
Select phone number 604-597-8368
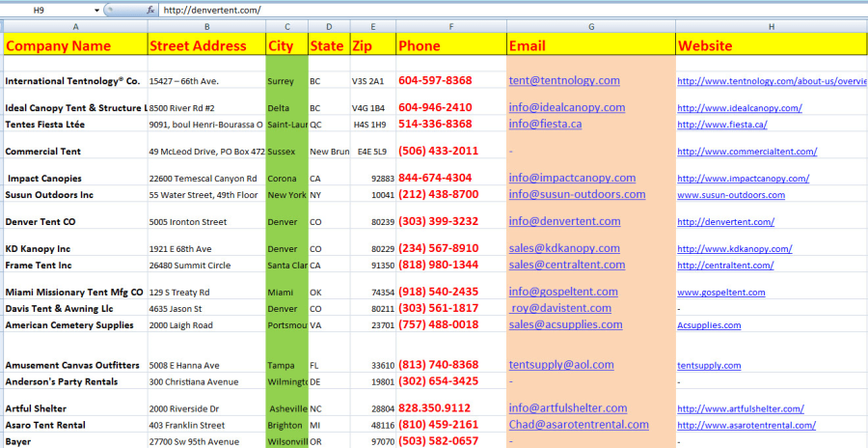click(435, 80)
